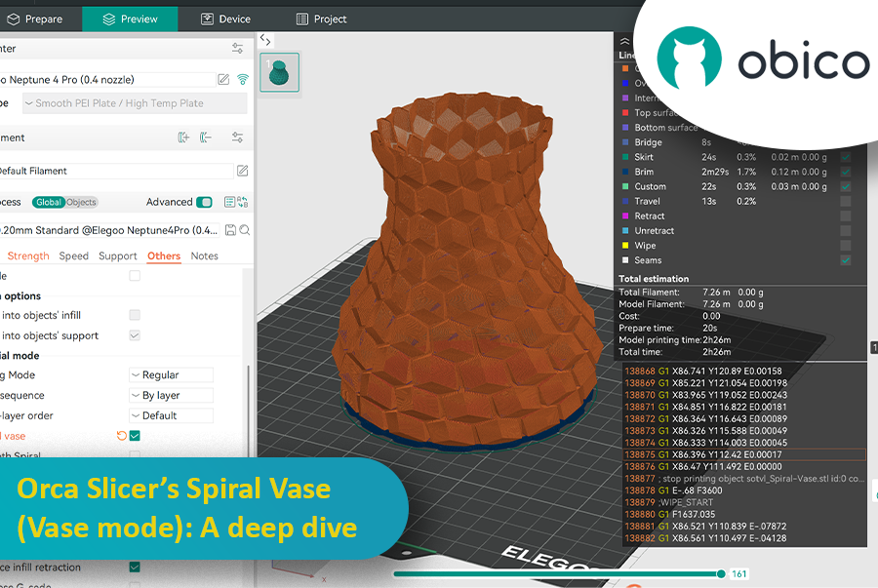The width and height of the screenshot is (878, 588).
Task: Click the Device tab monitor icon
Action: point(207,20)
